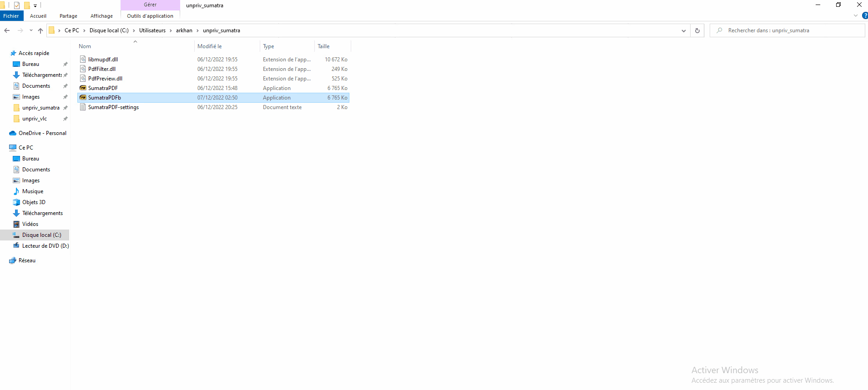This screenshot has width=868, height=390.
Task: Go forward with the right arrow
Action: (x=20, y=30)
